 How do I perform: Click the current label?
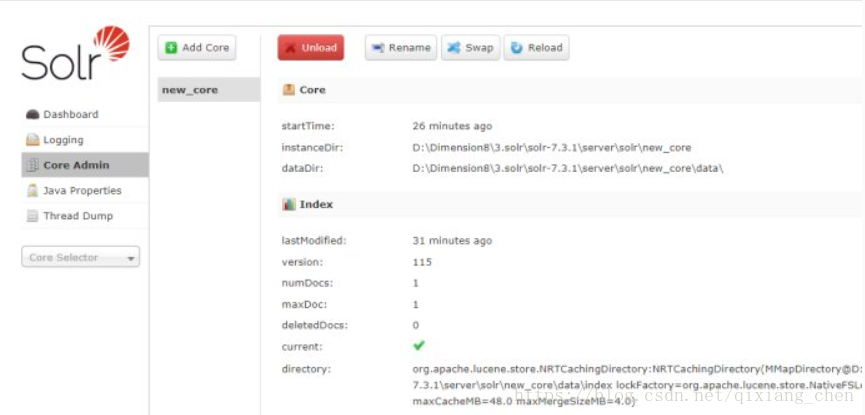click(302, 347)
